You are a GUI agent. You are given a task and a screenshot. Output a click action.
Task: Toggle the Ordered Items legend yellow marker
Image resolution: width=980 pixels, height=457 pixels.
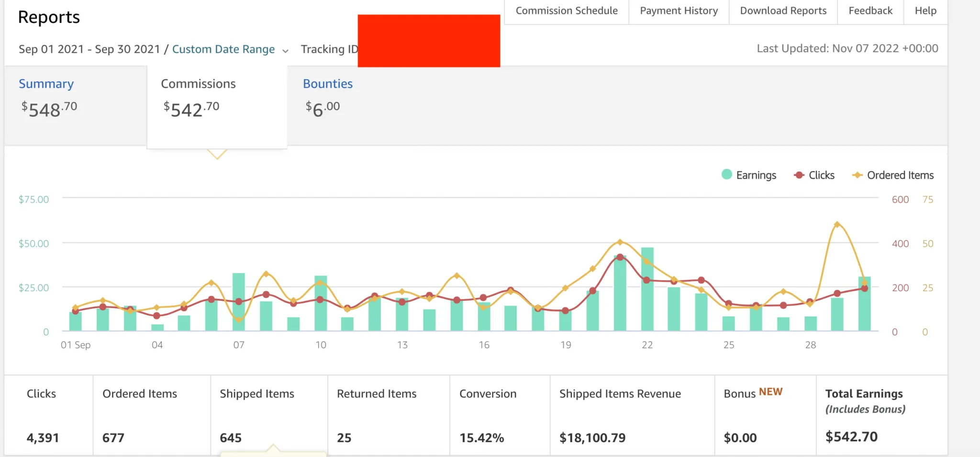click(857, 175)
